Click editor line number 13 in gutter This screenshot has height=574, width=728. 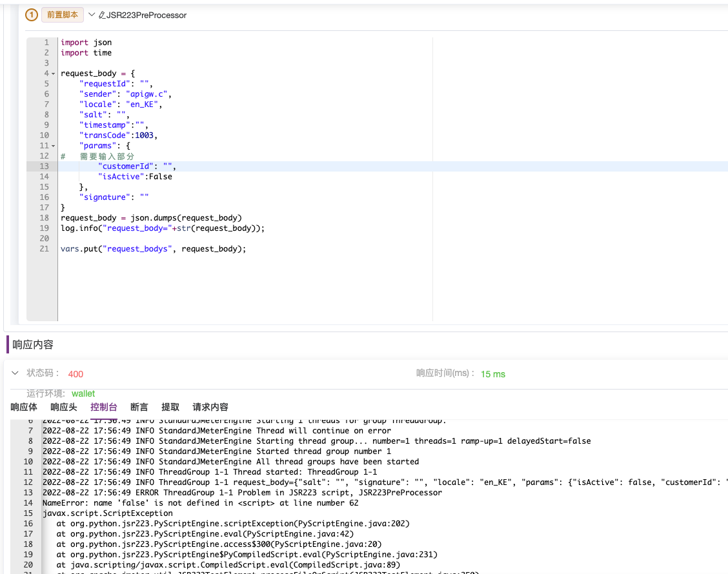coord(44,166)
